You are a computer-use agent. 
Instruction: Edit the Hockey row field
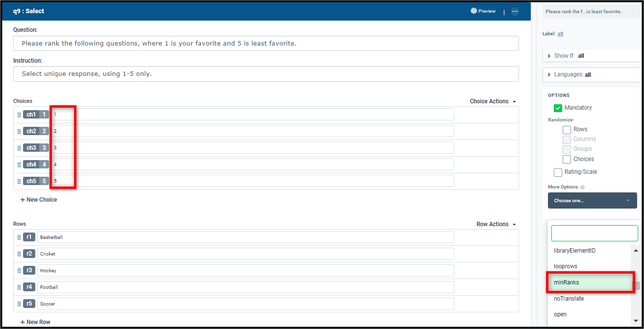click(246, 270)
